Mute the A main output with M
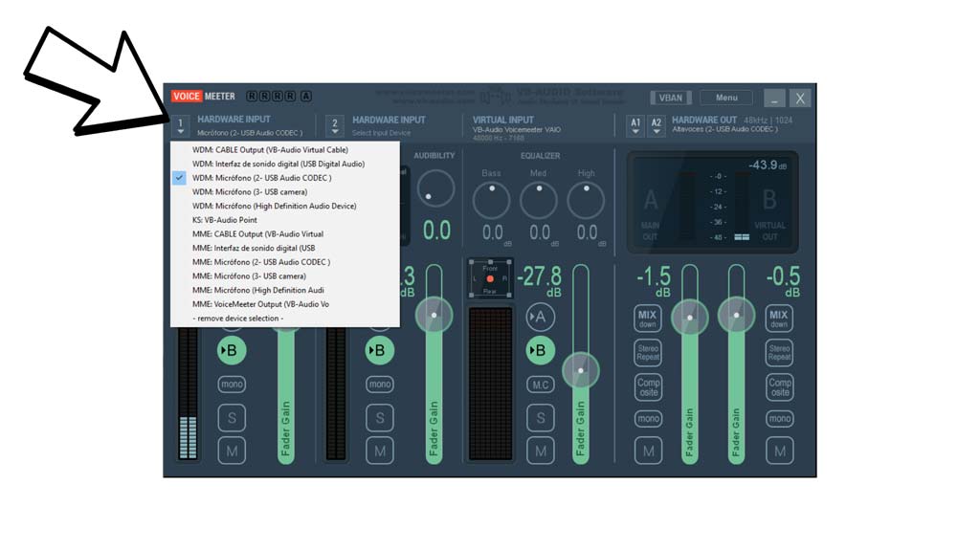This screenshot has width=980, height=551. click(x=648, y=451)
